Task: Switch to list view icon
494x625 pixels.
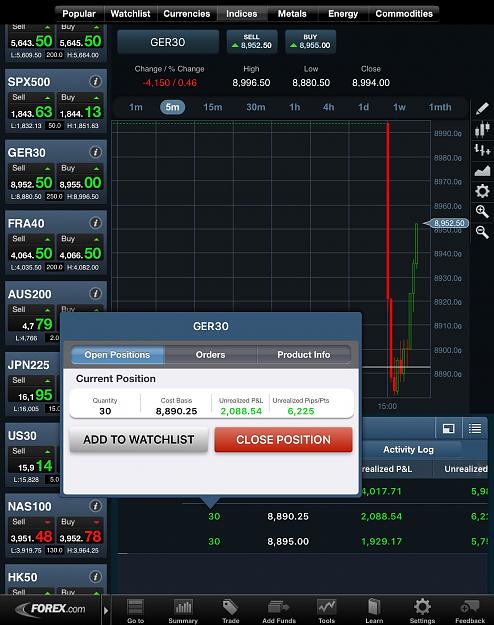Action: (x=474, y=428)
